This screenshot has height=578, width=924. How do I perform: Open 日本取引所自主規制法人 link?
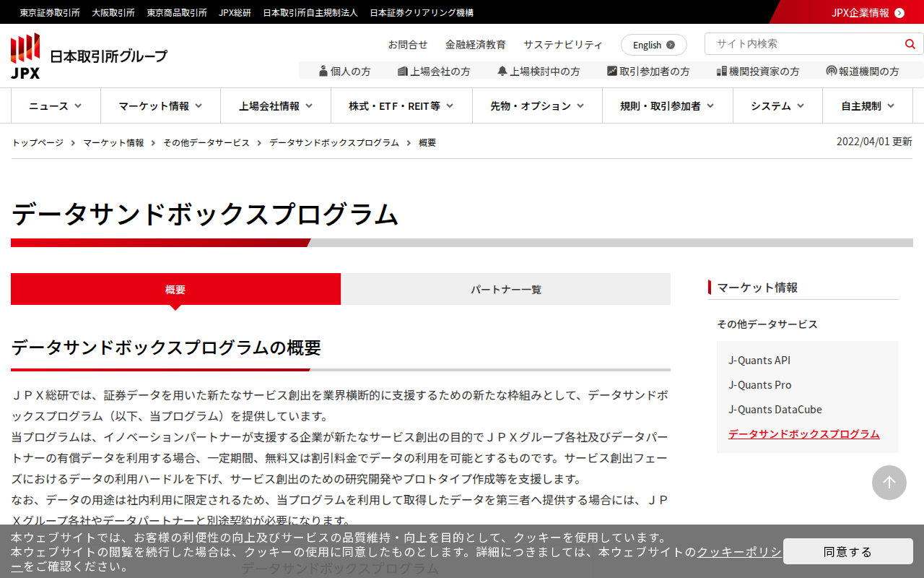pyautogui.click(x=310, y=12)
